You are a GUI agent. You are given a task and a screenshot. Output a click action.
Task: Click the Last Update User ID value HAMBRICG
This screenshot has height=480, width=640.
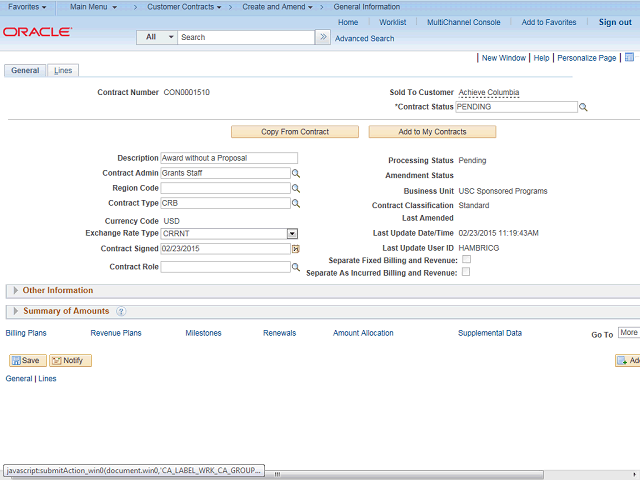click(x=479, y=248)
